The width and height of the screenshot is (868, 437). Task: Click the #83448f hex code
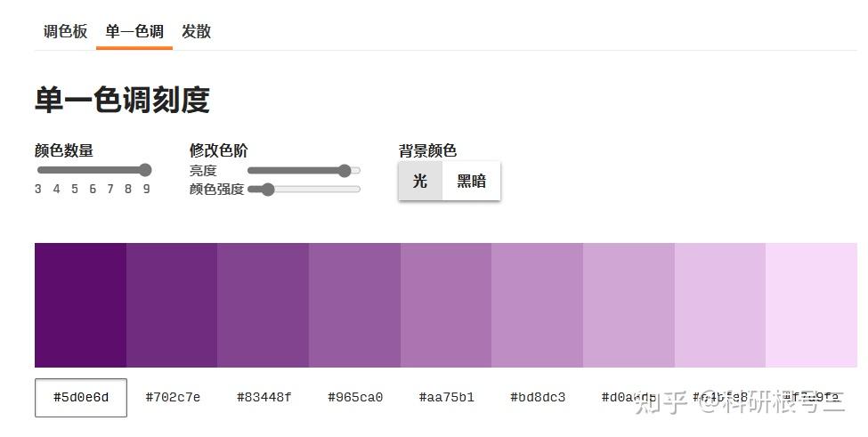pos(264,397)
